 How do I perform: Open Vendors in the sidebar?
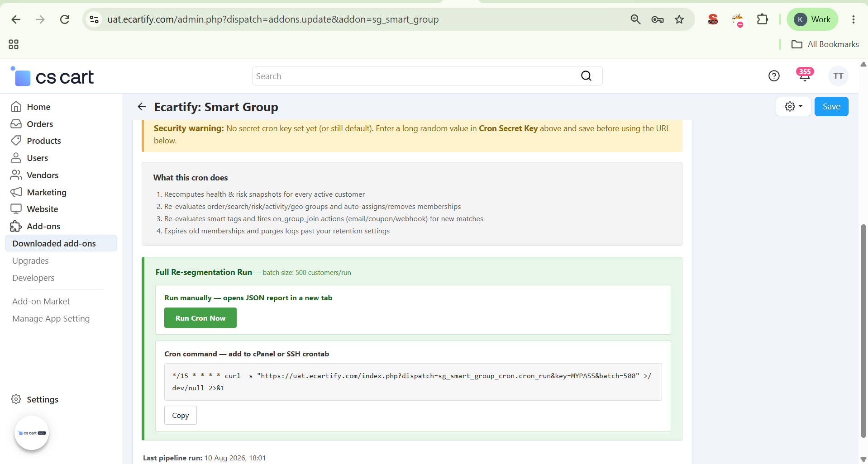click(43, 175)
